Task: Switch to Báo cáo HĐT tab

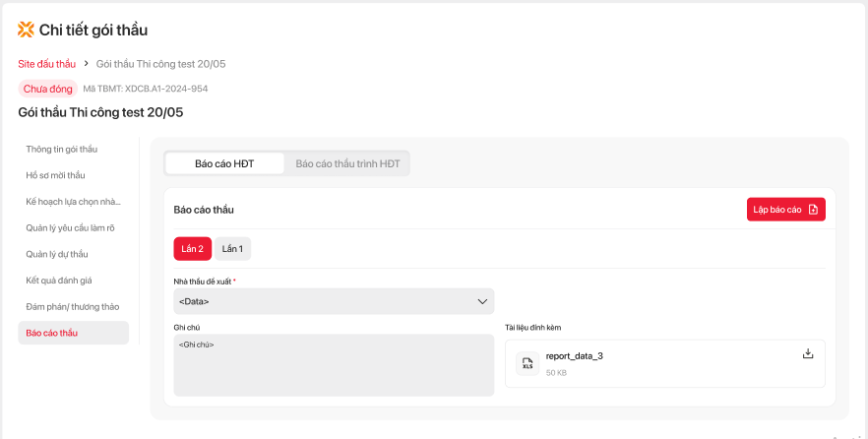Action: pos(224,163)
